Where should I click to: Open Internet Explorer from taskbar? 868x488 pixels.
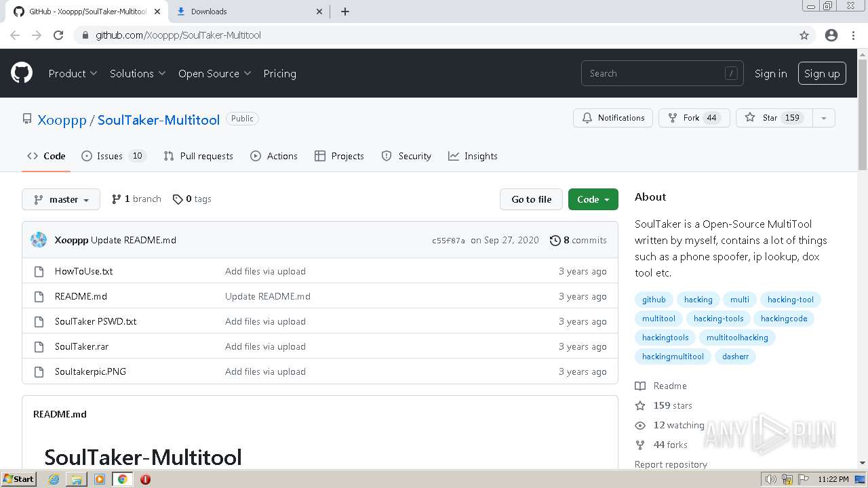tap(54, 479)
